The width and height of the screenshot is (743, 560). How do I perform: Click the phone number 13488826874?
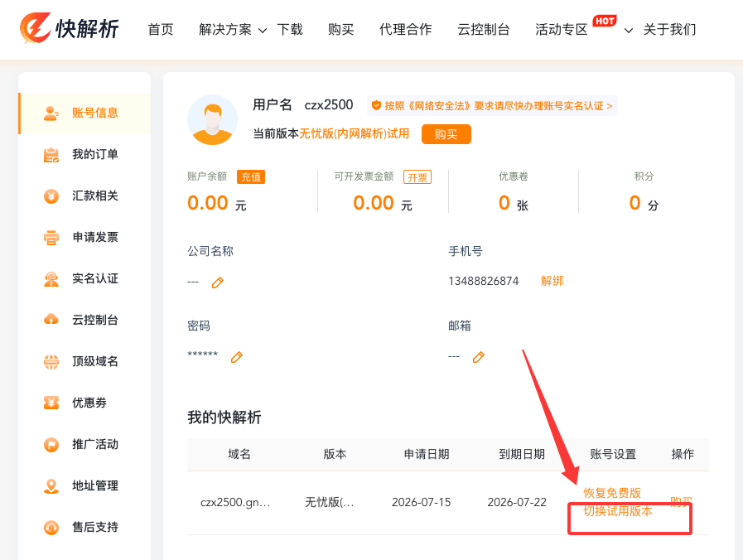pyautogui.click(x=484, y=281)
